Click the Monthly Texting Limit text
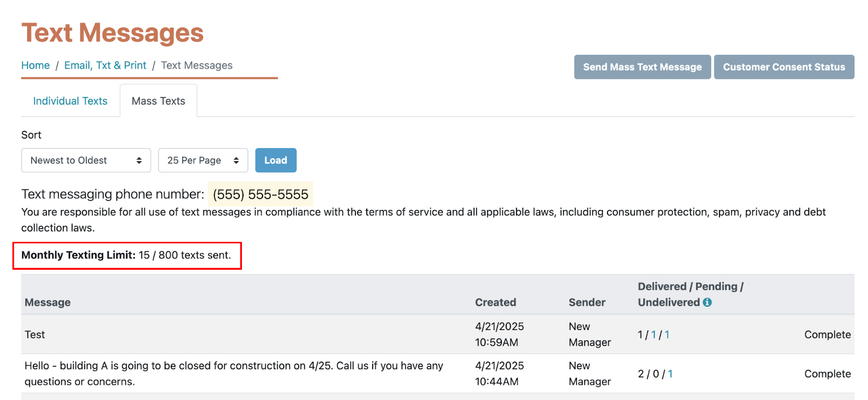868x400 pixels. point(126,255)
